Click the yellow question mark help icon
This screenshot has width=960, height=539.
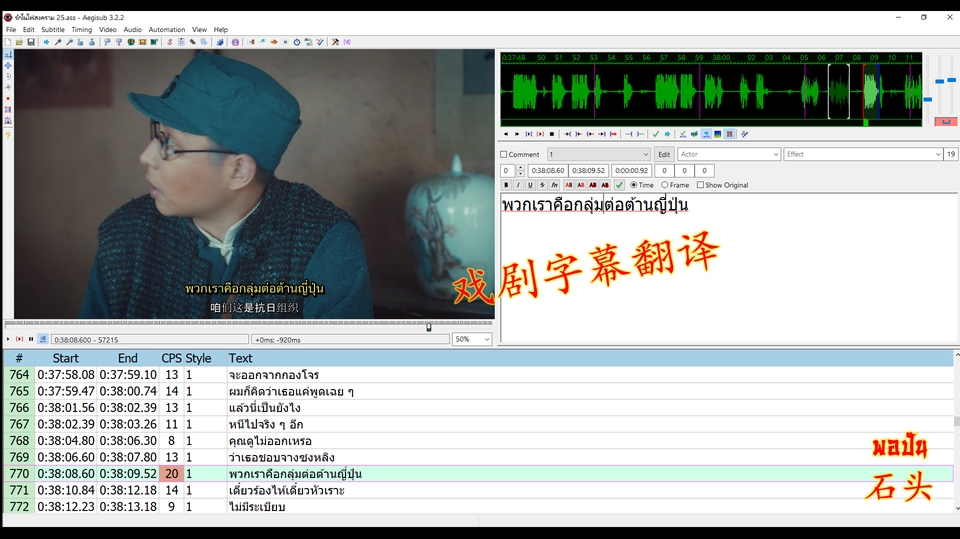8,135
